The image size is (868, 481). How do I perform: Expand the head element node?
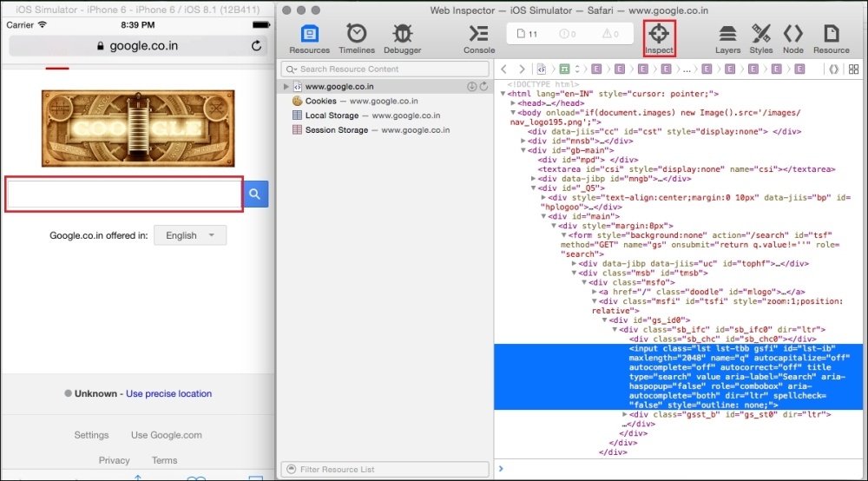click(x=513, y=103)
